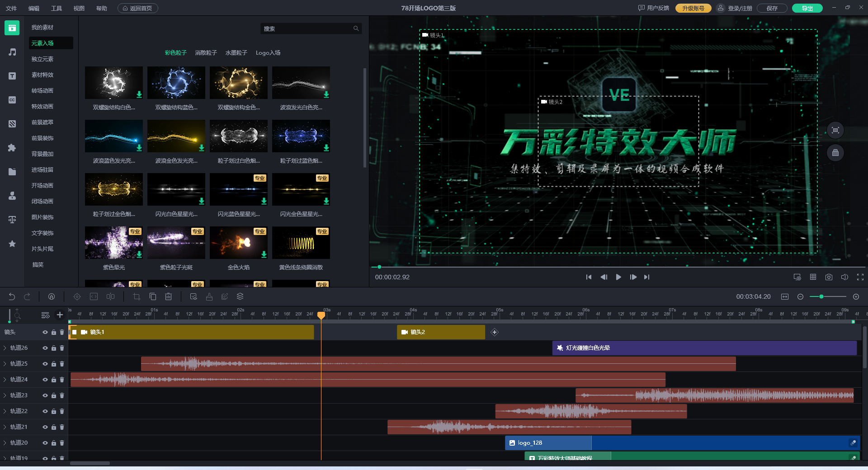Switch to the Logo入场 tab
Screen dimensions: 868x470
pos(268,53)
